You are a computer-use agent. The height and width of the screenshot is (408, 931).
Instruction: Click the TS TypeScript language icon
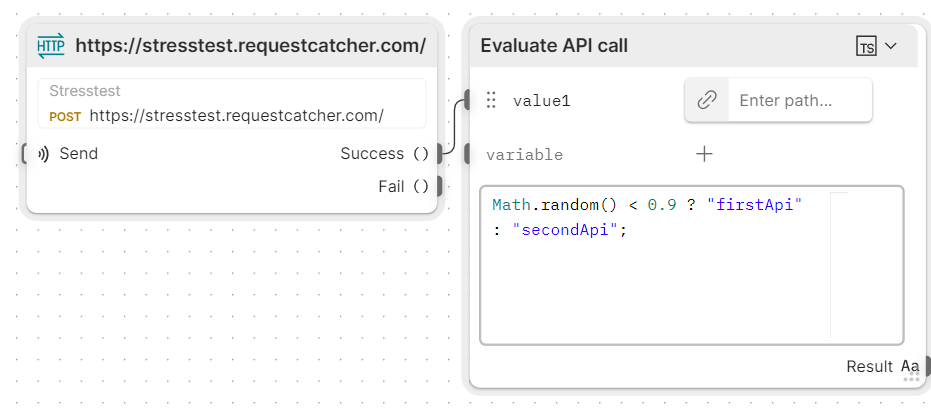point(866,46)
